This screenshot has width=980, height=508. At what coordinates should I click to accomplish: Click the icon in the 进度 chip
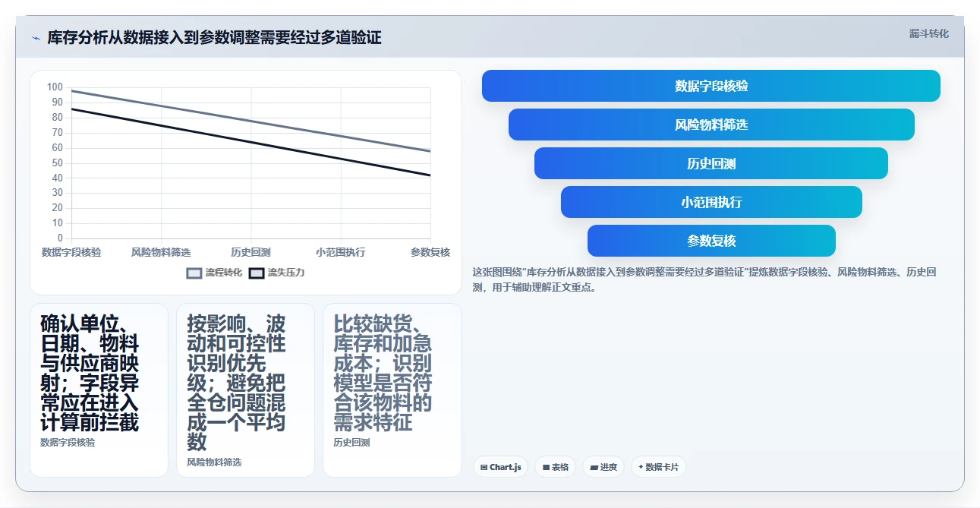(x=594, y=468)
